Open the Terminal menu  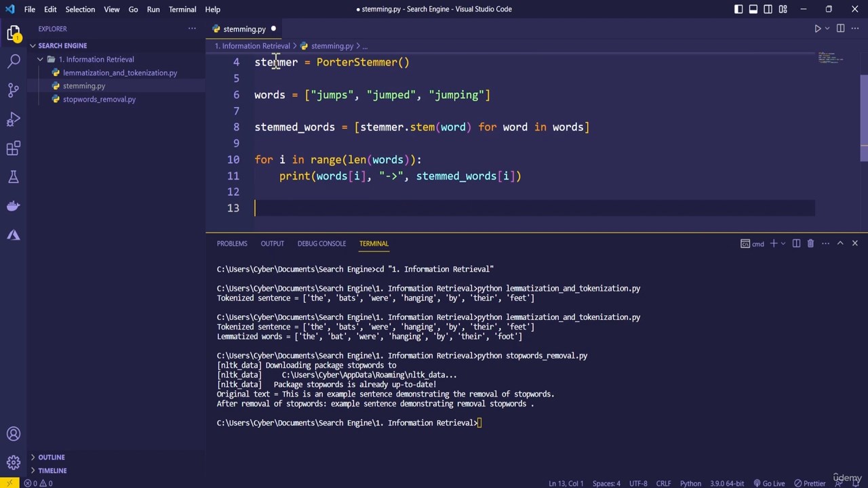[182, 9]
